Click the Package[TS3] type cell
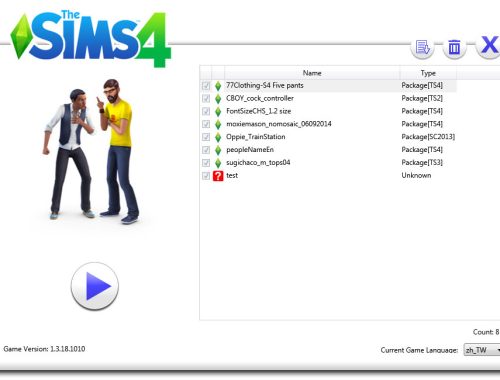 422,162
